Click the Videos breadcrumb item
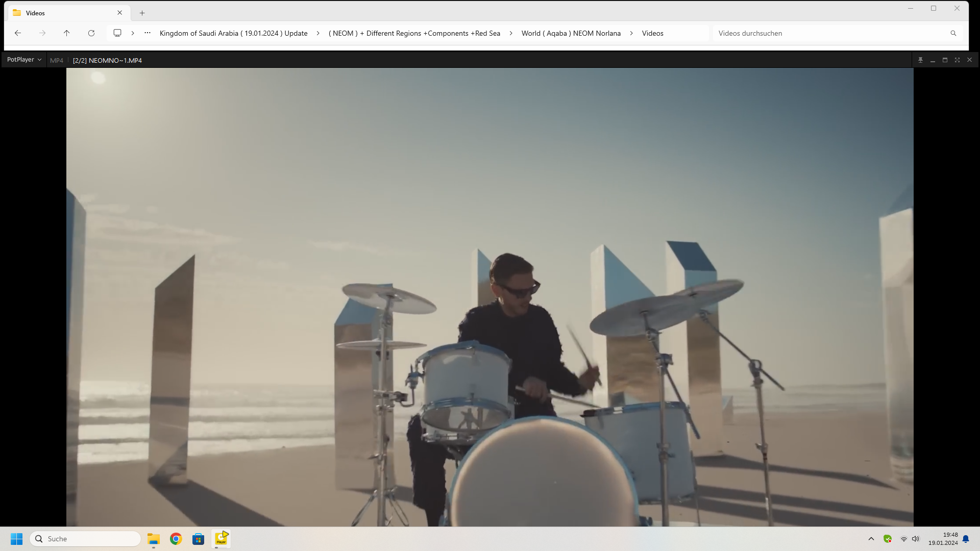This screenshot has width=980, height=551. pos(653,33)
